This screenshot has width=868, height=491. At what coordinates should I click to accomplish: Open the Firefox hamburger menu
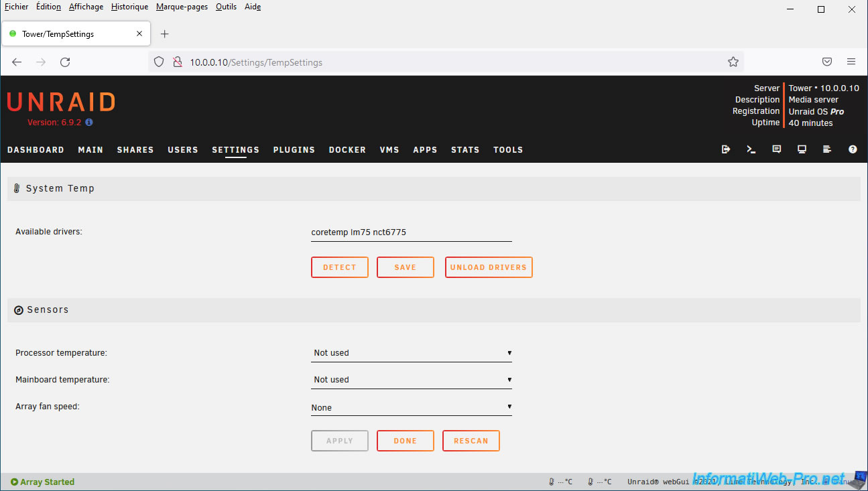[x=851, y=62]
